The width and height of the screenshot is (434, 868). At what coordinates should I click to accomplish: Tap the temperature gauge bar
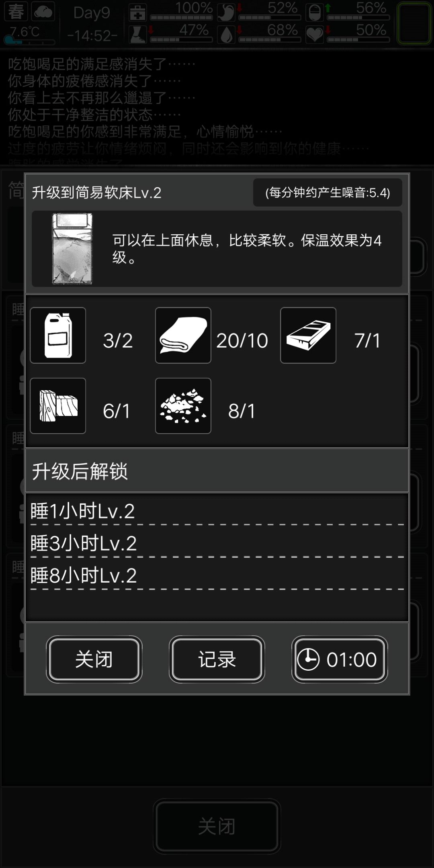[29, 41]
